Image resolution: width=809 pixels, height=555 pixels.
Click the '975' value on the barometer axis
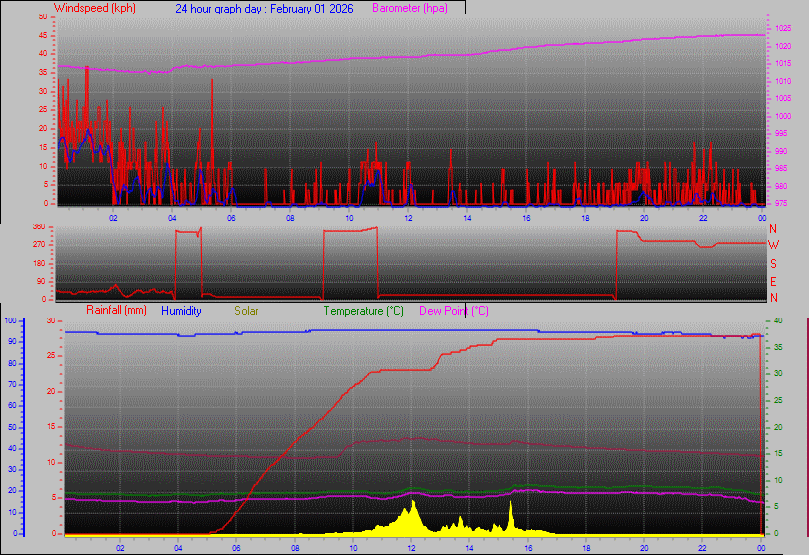coord(781,204)
